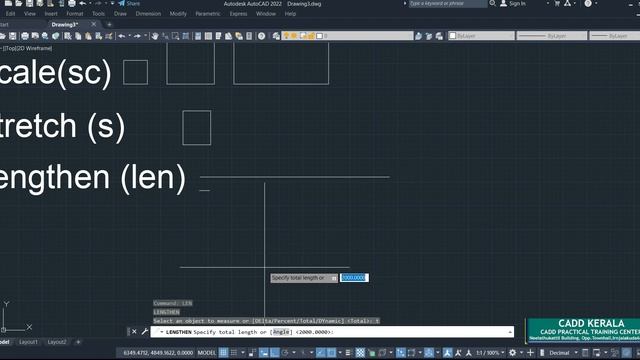
Task: Click the Cut icon in standard toolbar
Action: point(68,36)
